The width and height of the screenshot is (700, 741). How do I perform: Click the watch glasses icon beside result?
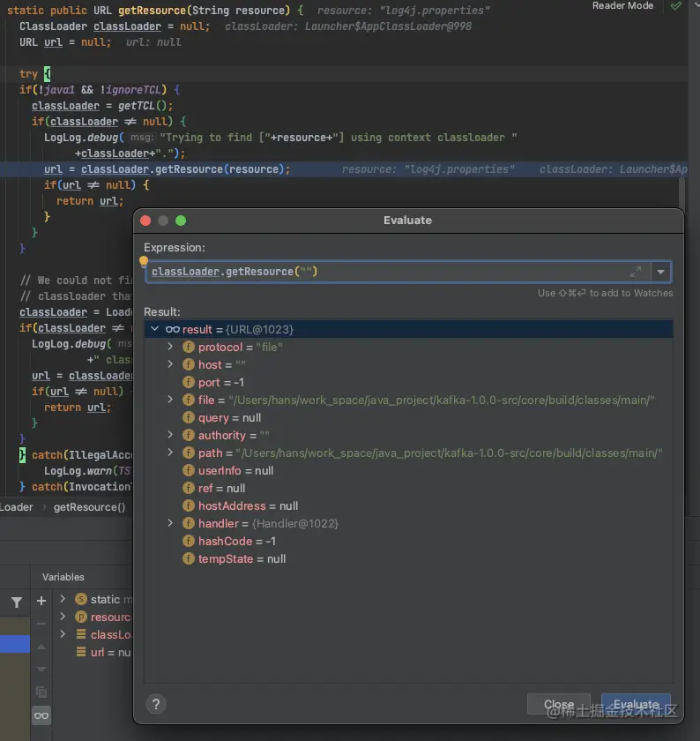(173, 329)
